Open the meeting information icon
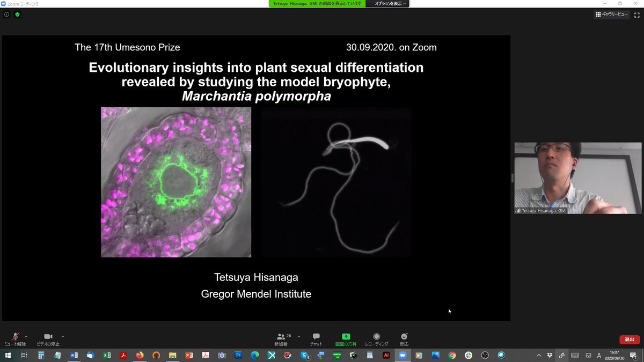Image resolution: width=644 pixels, height=362 pixels. [x=6, y=14]
